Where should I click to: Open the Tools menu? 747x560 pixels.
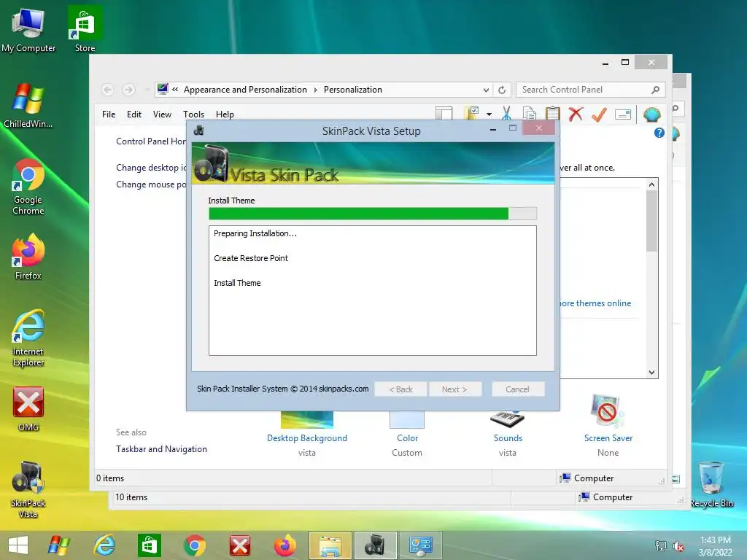pos(193,114)
